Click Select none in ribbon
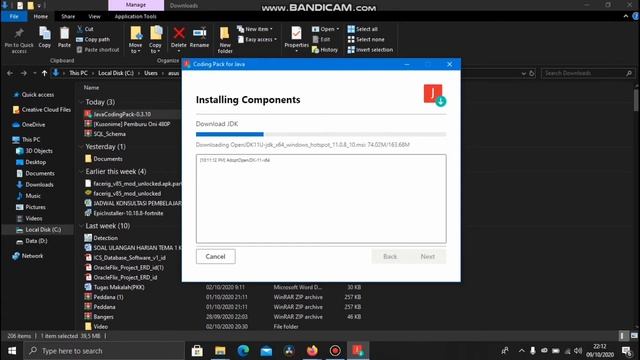 366,40
